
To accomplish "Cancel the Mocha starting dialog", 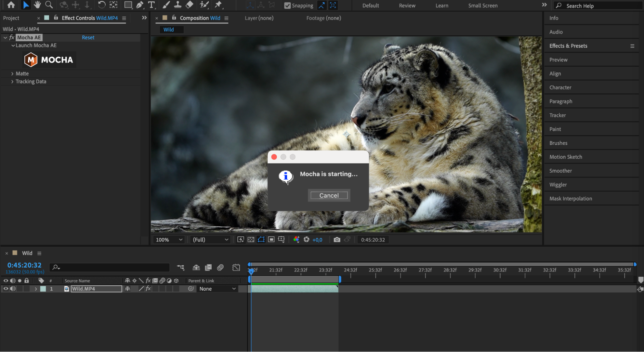I will point(329,195).
